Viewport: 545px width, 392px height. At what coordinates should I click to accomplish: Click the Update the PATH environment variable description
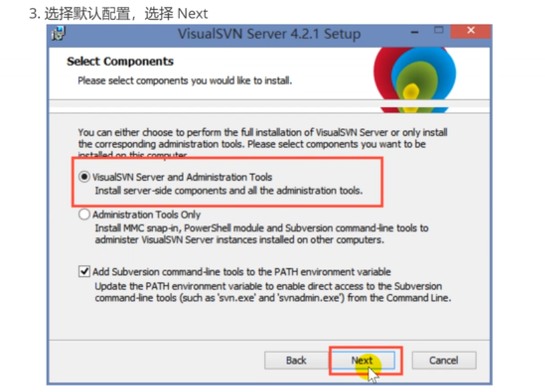click(273, 292)
